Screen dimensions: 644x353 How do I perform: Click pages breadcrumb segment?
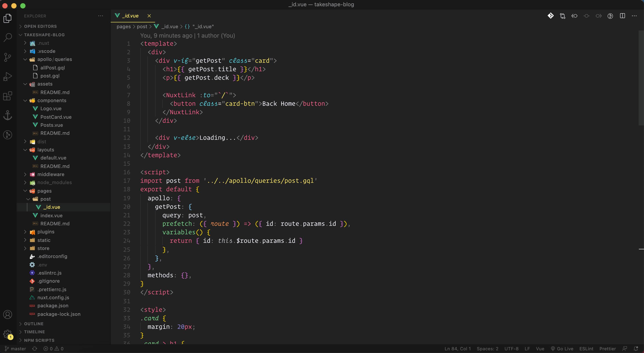click(124, 26)
